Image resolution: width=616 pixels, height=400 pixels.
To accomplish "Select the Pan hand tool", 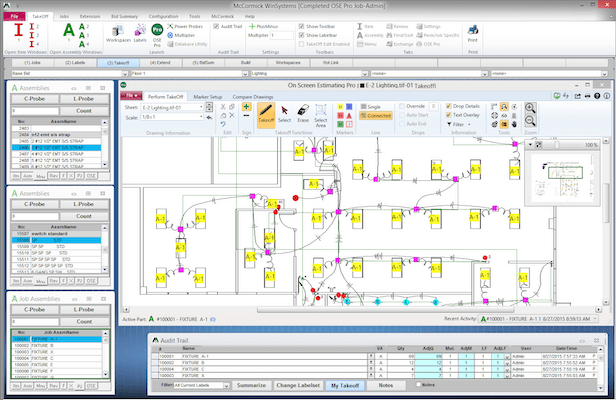I will 514,124.
